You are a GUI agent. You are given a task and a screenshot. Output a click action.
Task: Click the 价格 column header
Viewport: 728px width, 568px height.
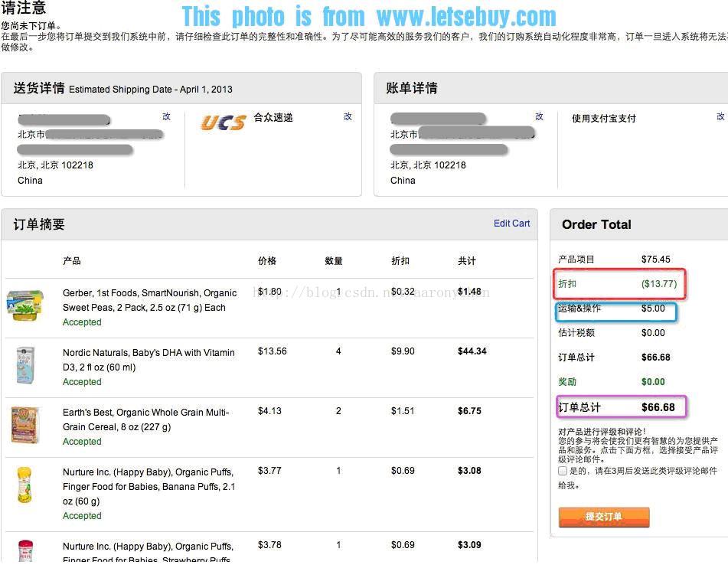pyautogui.click(x=267, y=260)
